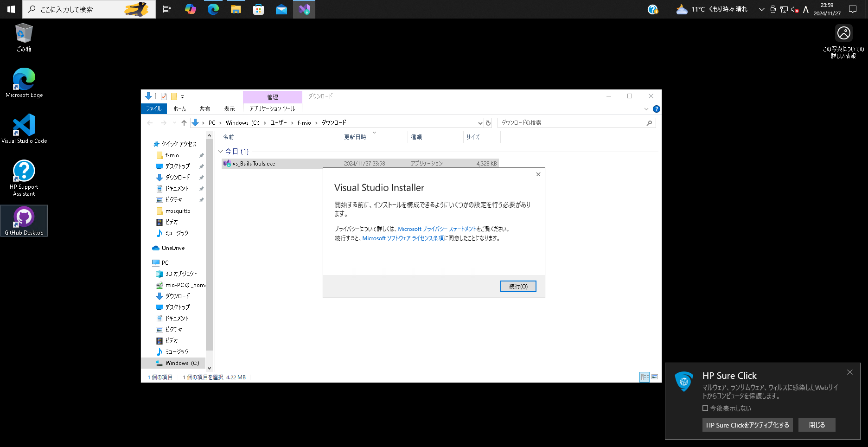Open the Visual Studio Code desktop shortcut
Viewport: 868px width, 447px height.
pos(24,128)
